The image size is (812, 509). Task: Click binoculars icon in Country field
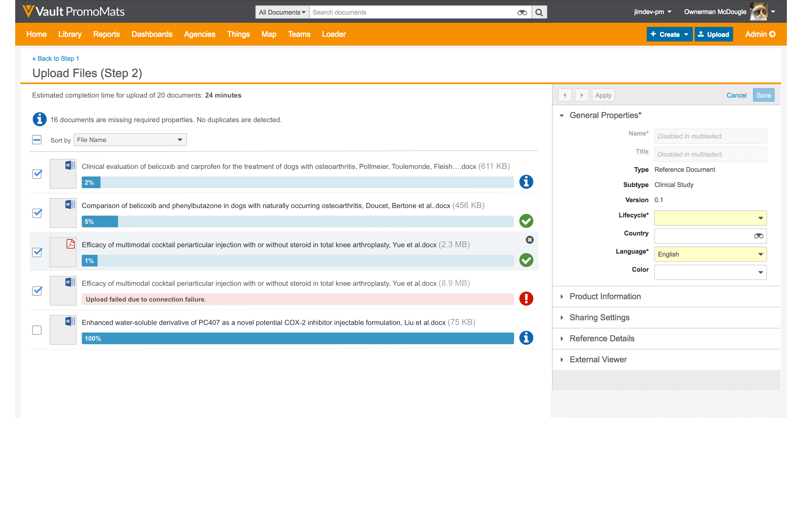(758, 236)
